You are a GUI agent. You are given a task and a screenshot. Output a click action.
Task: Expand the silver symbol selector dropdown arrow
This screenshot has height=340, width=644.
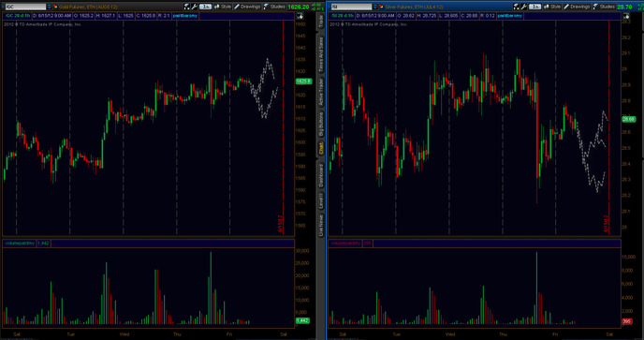click(375, 7)
